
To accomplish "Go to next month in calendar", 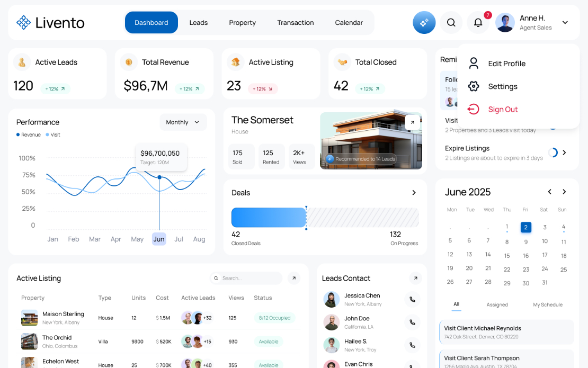I will 564,192.
